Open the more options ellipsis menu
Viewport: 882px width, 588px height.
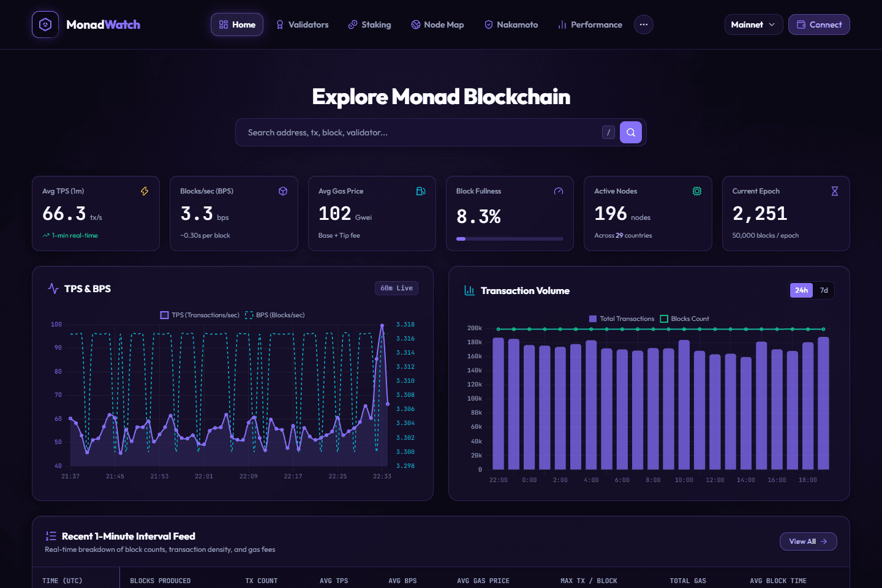(643, 24)
